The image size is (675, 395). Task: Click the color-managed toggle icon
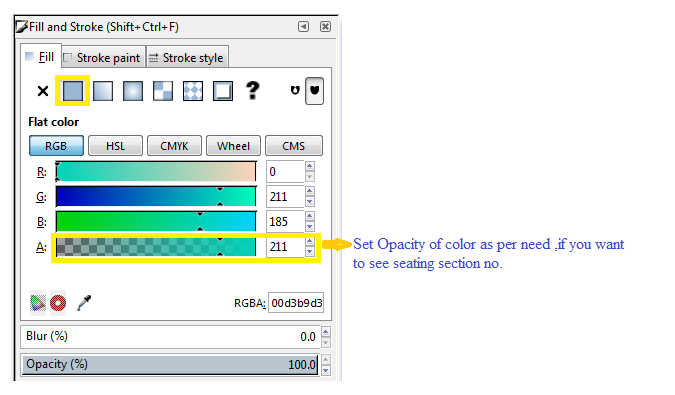[x=38, y=303]
